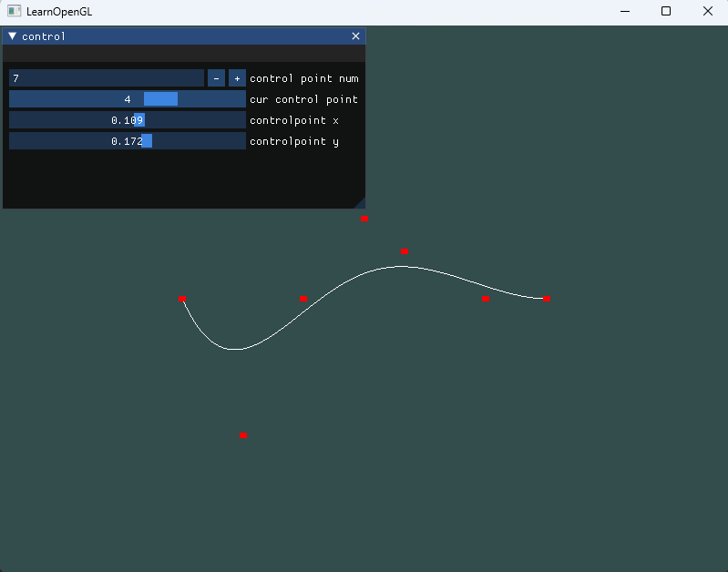This screenshot has height=572, width=728.
Task: Increase control point num with plus
Action: [237, 78]
